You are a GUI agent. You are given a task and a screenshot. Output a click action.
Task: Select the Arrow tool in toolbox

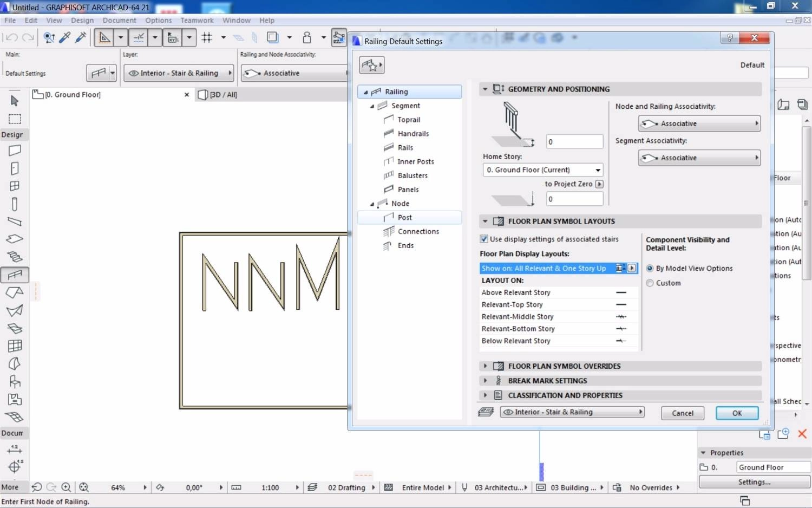tap(15, 101)
